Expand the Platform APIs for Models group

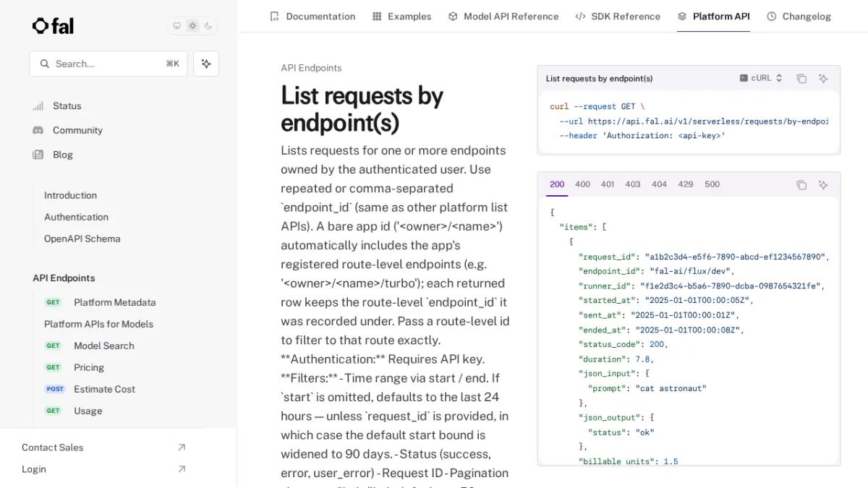point(98,324)
